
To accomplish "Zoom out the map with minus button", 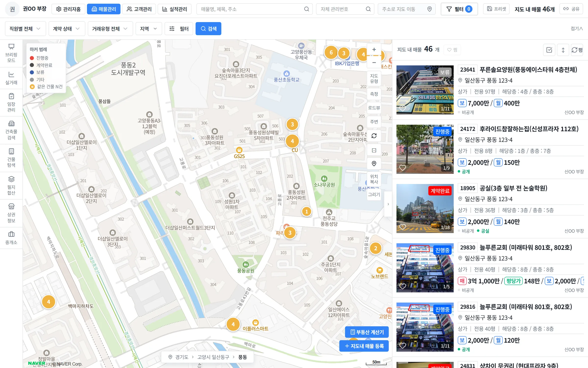I will point(374,63).
